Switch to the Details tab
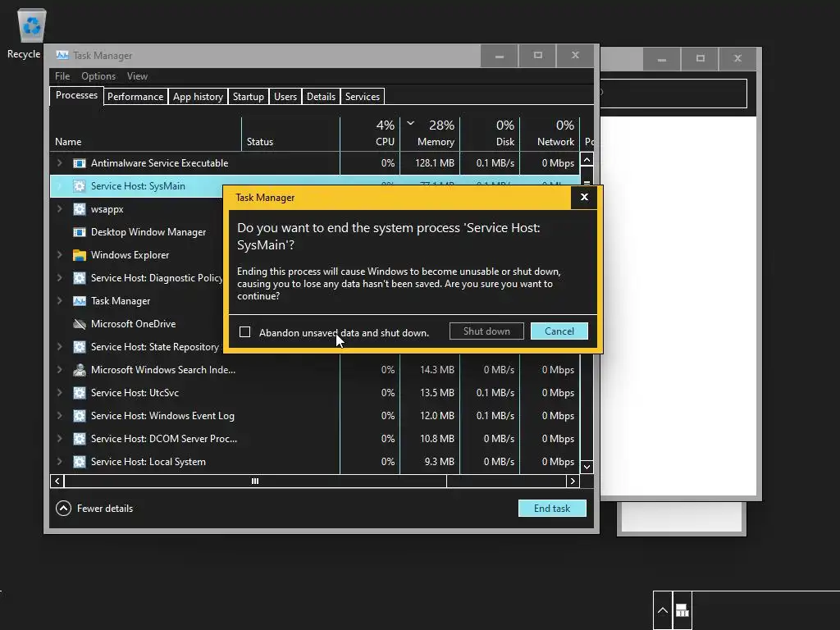 pyautogui.click(x=321, y=97)
